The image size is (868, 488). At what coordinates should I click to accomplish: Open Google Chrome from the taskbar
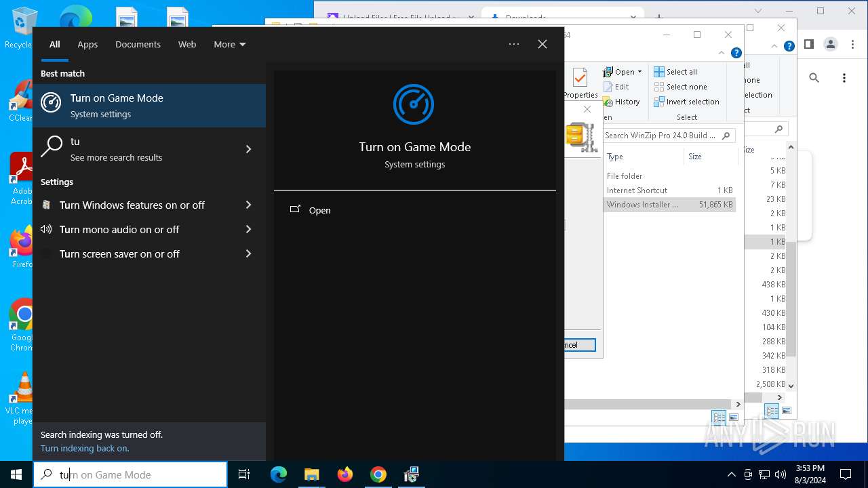point(378,474)
